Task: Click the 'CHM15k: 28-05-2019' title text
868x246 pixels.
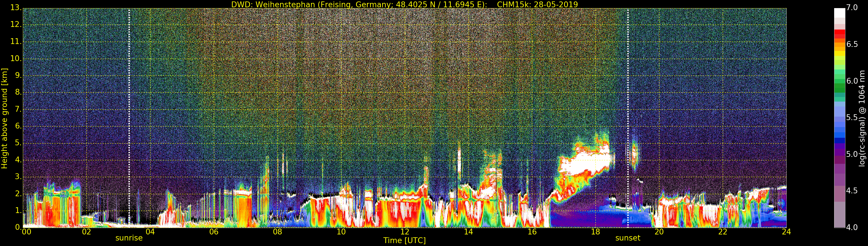Action: tap(537, 4)
